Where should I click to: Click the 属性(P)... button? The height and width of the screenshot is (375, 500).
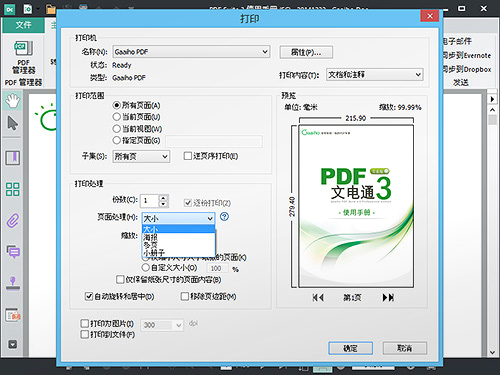coord(306,52)
